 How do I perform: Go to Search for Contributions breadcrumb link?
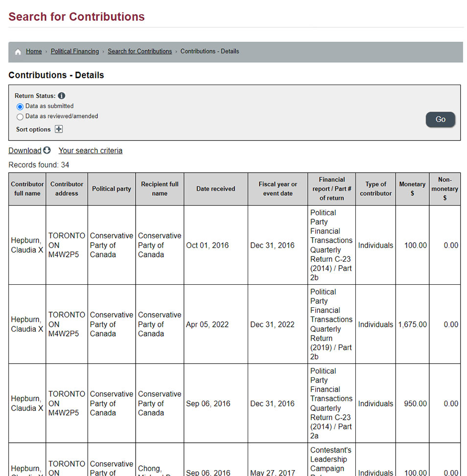point(140,51)
